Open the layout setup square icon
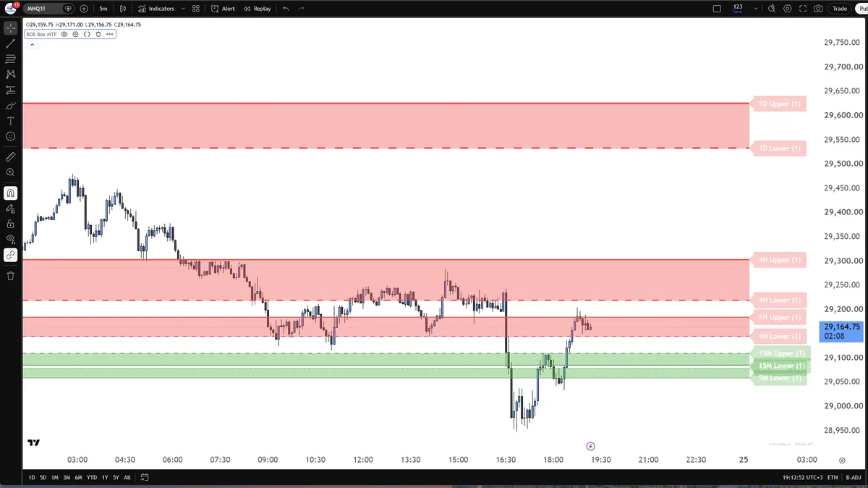868x488 pixels. point(717,9)
